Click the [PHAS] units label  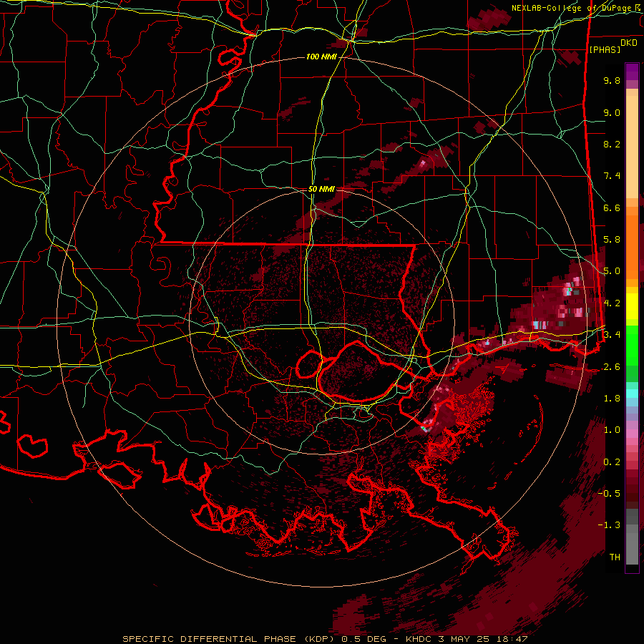605,49
